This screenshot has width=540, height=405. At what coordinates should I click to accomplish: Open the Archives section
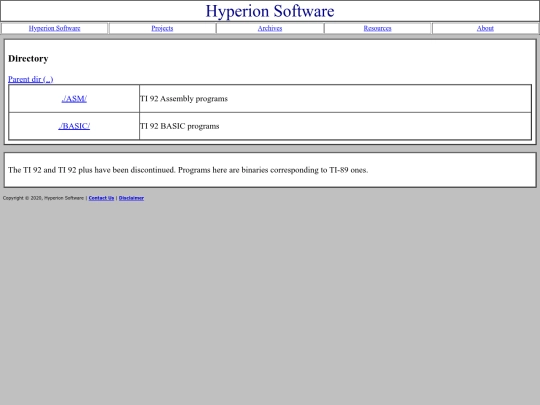[270, 28]
